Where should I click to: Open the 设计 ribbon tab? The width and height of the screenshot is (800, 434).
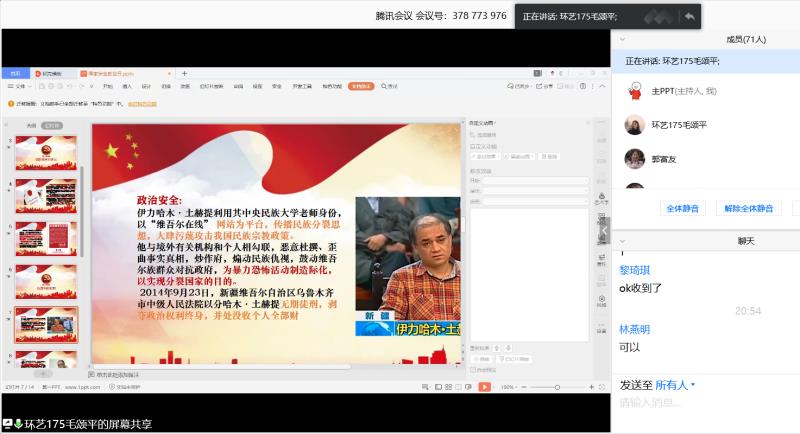pyautogui.click(x=146, y=87)
